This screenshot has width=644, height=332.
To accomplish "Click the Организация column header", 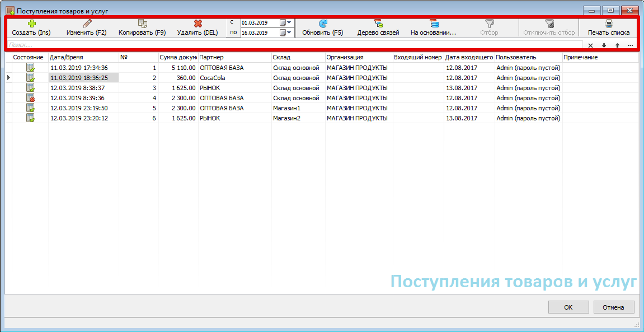I will (359, 58).
